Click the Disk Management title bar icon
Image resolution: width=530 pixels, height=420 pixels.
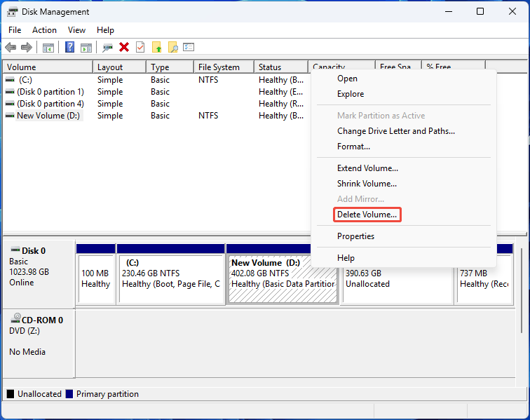tap(12, 12)
